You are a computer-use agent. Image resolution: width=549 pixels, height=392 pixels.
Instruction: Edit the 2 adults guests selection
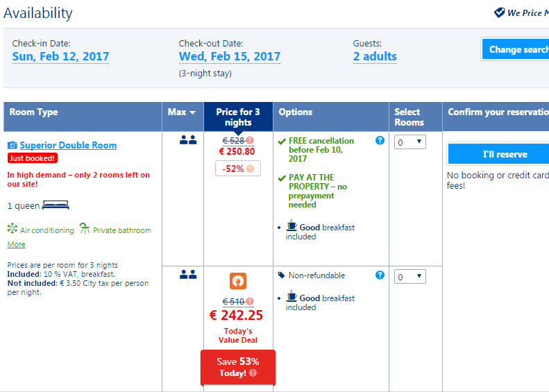(x=375, y=57)
